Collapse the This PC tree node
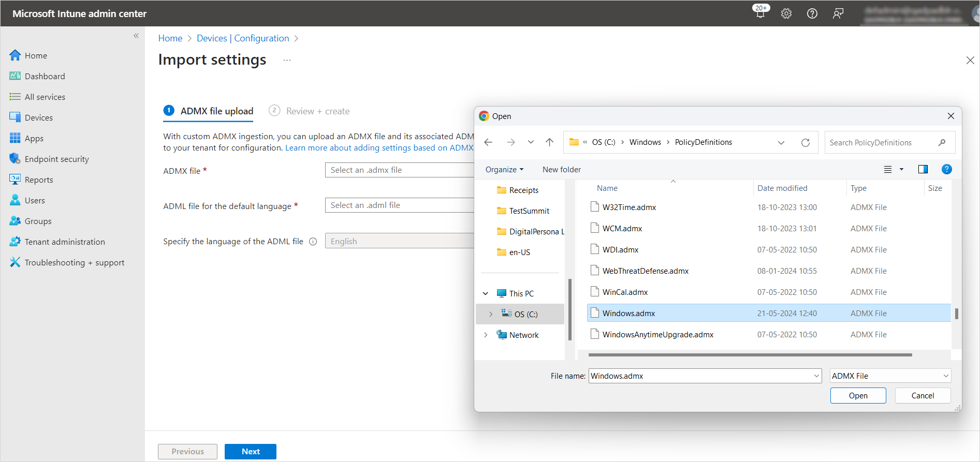 pyautogui.click(x=486, y=293)
